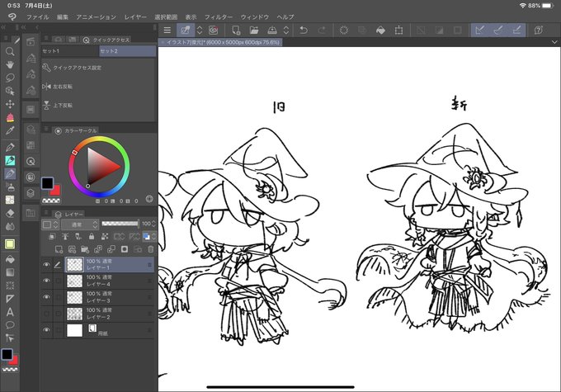Select the Eraser tool
Image resolution: width=561 pixels, height=392 pixels.
pyautogui.click(x=10, y=214)
